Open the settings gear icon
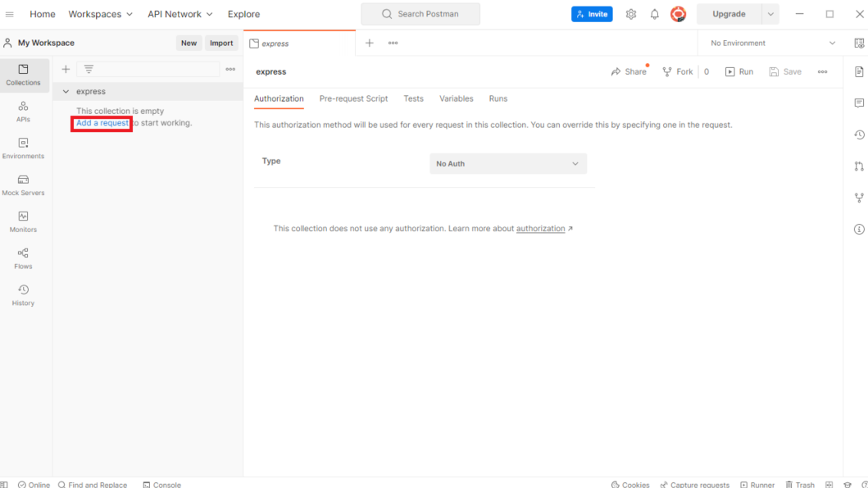Screen dimensions: 868x488 click(x=630, y=15)
